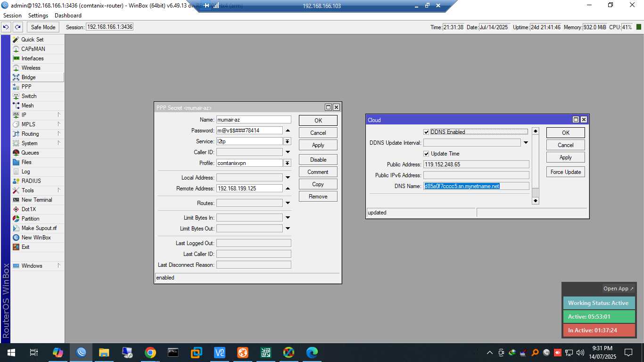Open the Queues section
This screenshot has height=362, width=644.
click(x=37, y=153)
